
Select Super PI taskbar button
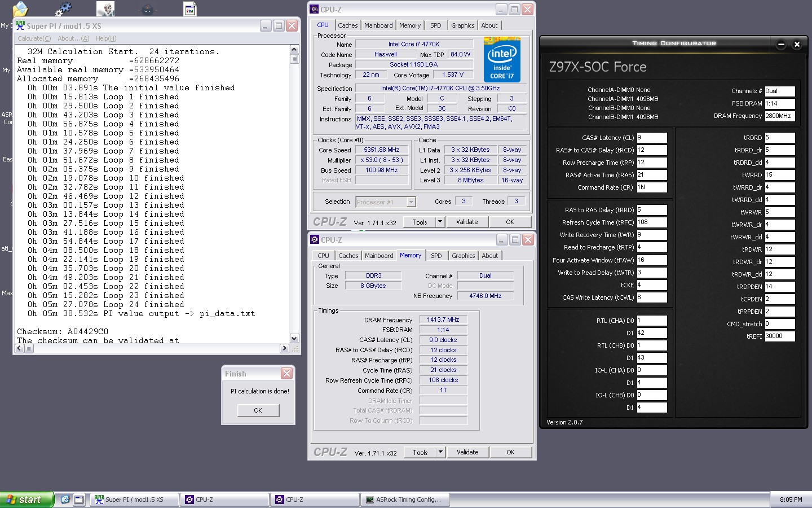click(134, 500)
